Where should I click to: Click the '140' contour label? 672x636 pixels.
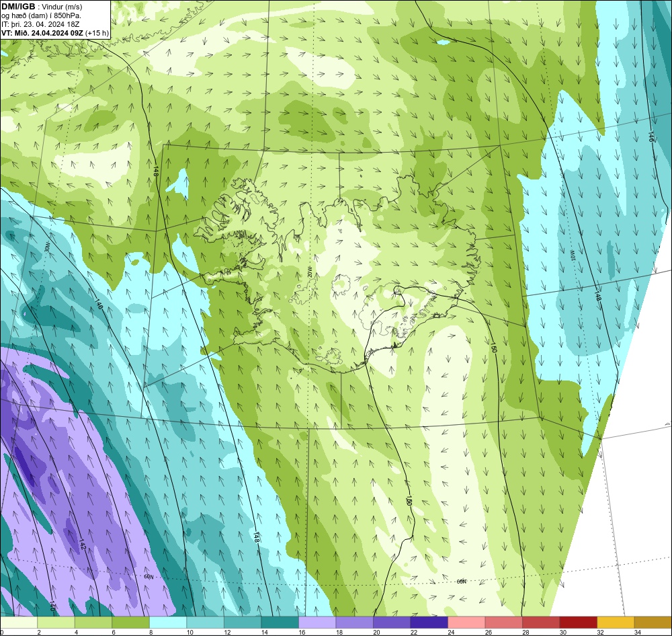[x=52, y=606]
